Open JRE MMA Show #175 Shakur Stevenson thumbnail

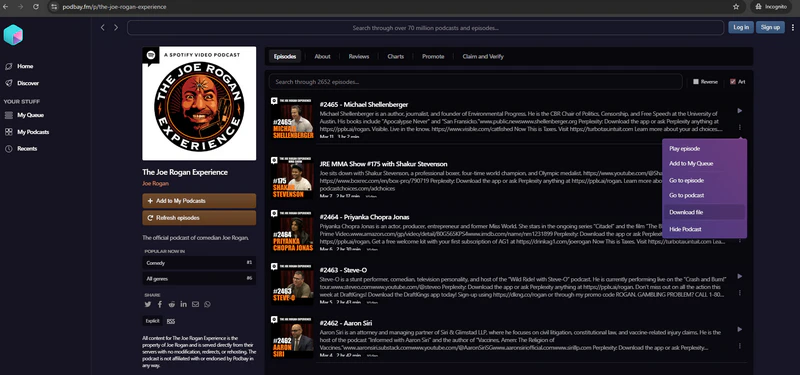pyautogui.click(x=292, y=178)
